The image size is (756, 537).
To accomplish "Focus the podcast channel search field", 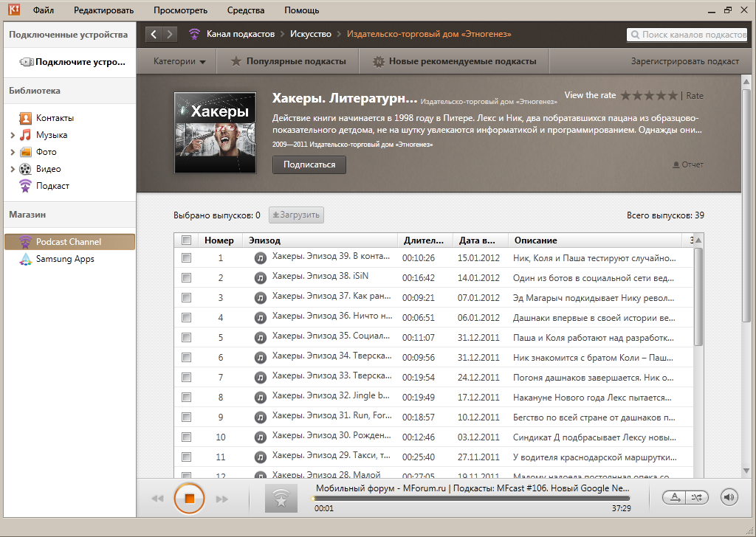I will pos(687,35).
